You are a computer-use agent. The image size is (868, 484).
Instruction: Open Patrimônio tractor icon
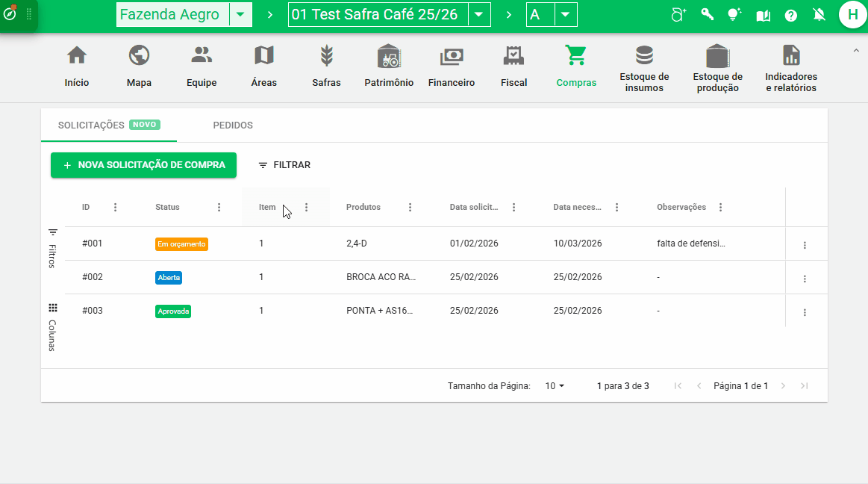point(389,56)
